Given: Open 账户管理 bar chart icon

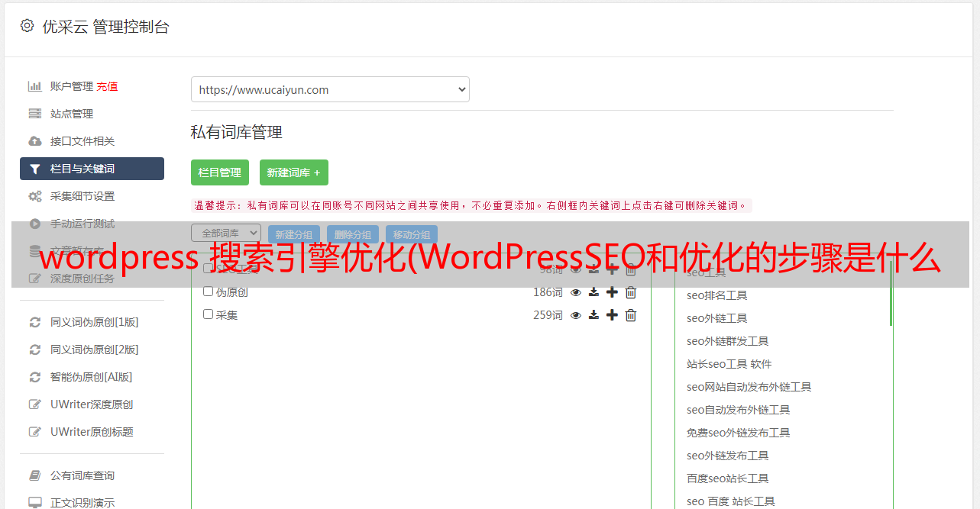Looking at the screenshot, I should [34, 86].
